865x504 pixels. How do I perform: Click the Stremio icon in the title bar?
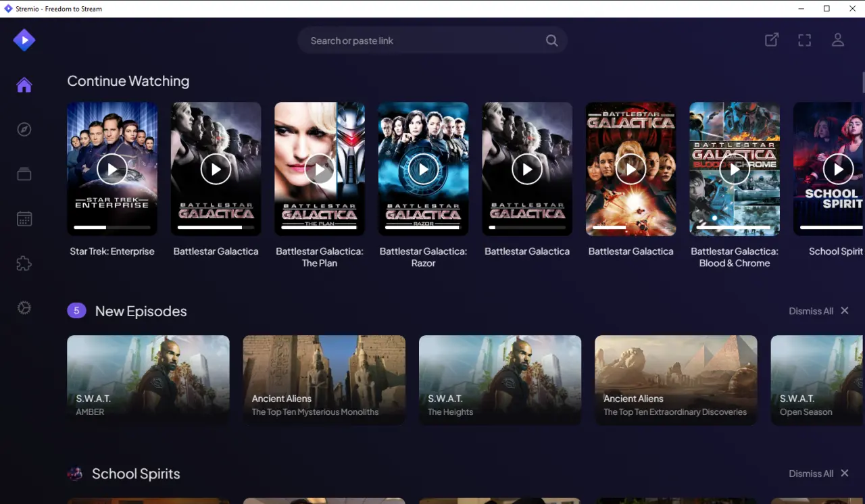click(x=8, y=9)
